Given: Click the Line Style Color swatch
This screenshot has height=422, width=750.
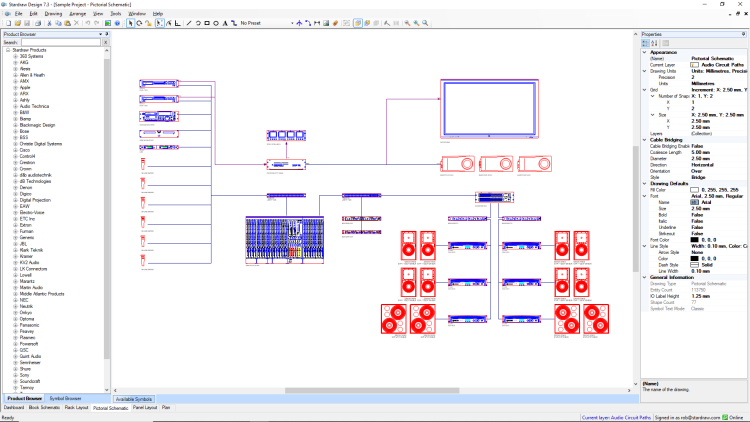Looking at the screenshot, I should (x=695, y=258).
